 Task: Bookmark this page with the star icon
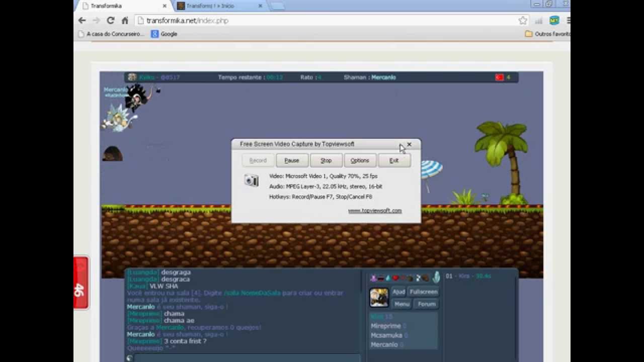(x=523, y=21)
